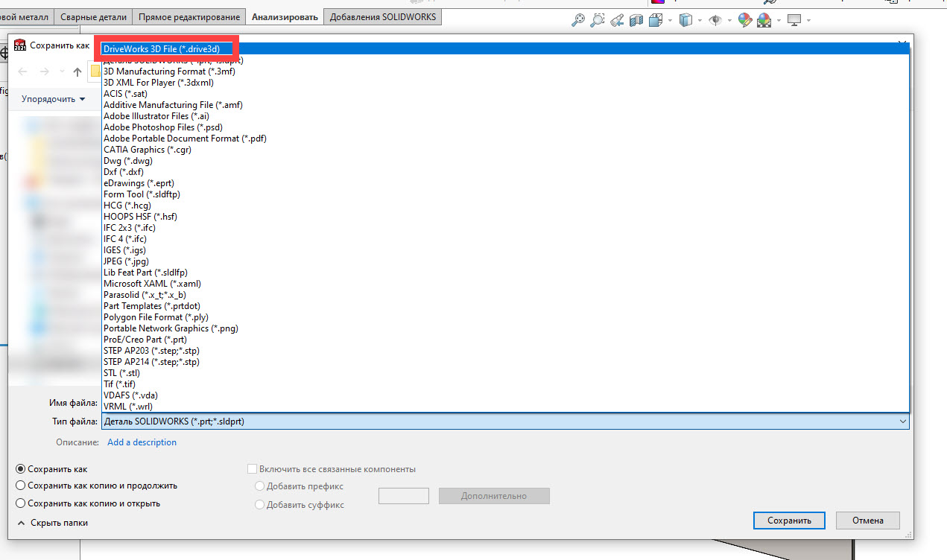Viewport: 947px width, 560px height.
Task: Select STL (*.stl) file type
Action: pyautogui.click(x=505, y=373)
